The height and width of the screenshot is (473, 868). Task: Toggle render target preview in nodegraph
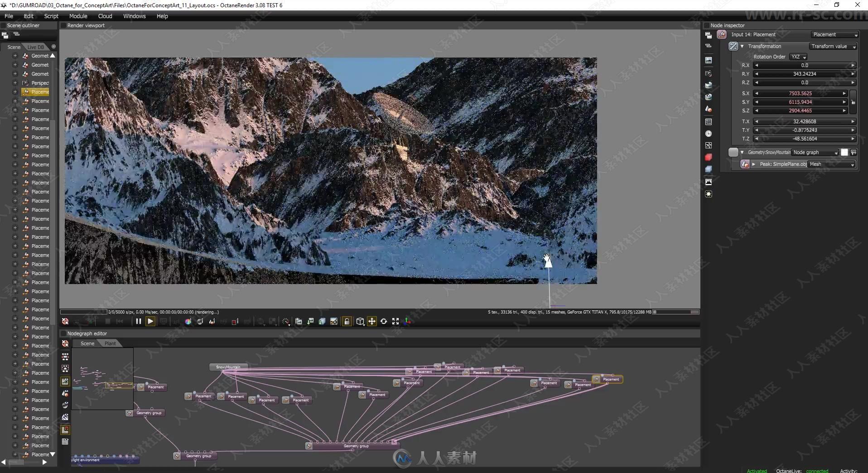point(65,381)
